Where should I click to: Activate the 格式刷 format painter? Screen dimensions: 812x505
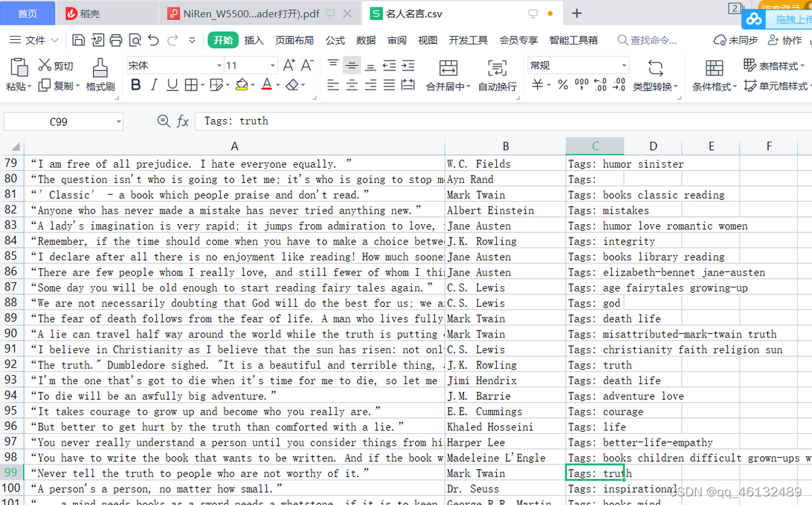(100, 75)
